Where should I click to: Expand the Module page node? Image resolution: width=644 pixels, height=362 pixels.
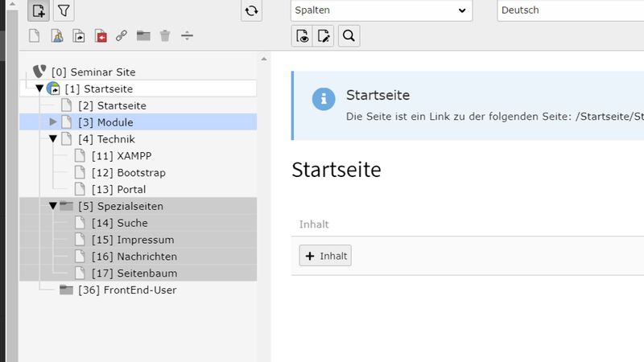click(x=53, y=122)
